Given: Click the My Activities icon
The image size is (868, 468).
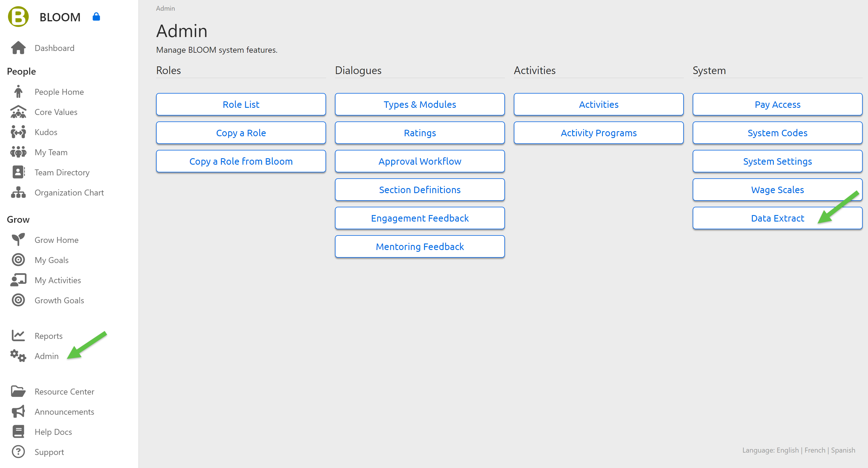Looking at the screenshot, I should coord(18,280).
